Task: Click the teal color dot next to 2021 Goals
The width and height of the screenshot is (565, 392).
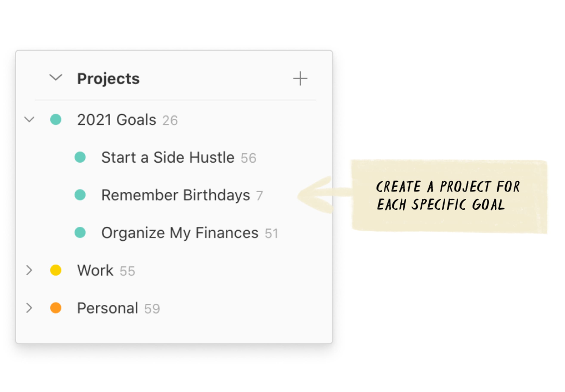Action: (x=57, y=120)
